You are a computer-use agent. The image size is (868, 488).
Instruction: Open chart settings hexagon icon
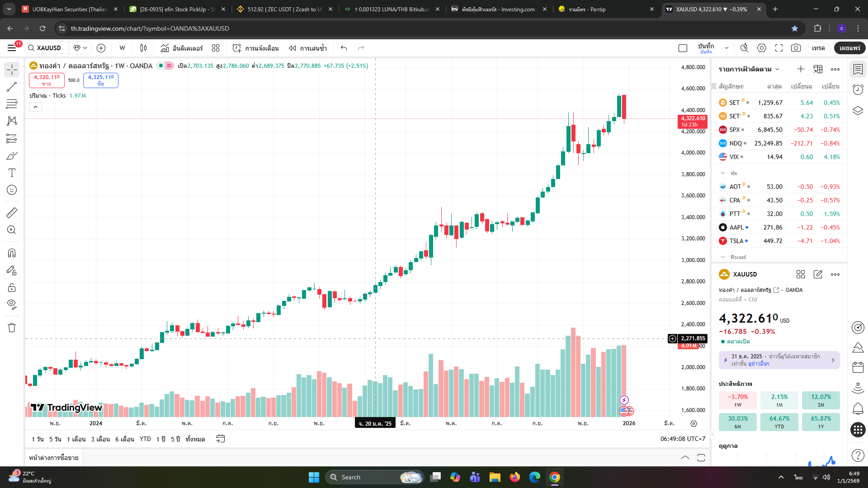click(762, 48)
